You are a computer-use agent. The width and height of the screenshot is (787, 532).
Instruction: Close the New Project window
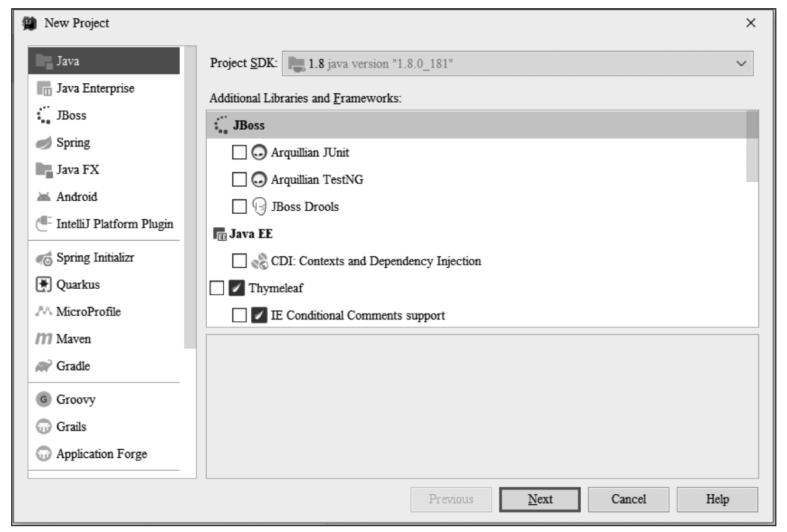click(750, 23)
